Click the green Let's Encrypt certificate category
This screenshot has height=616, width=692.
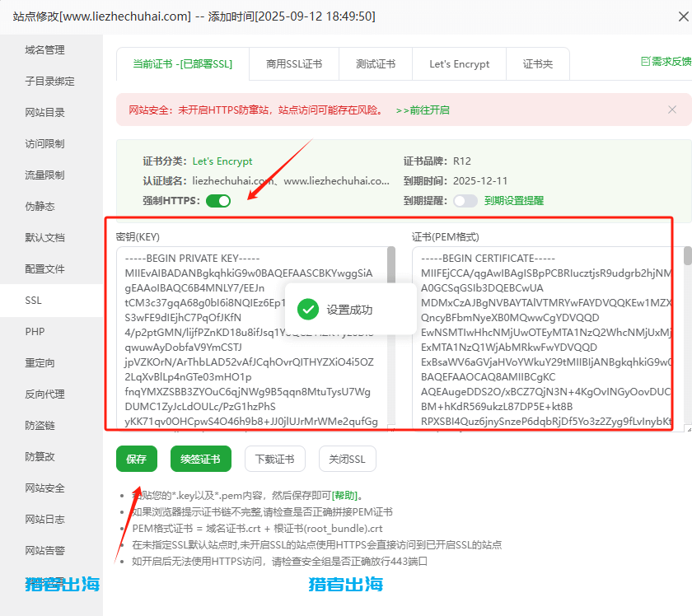tap(222, 161)
